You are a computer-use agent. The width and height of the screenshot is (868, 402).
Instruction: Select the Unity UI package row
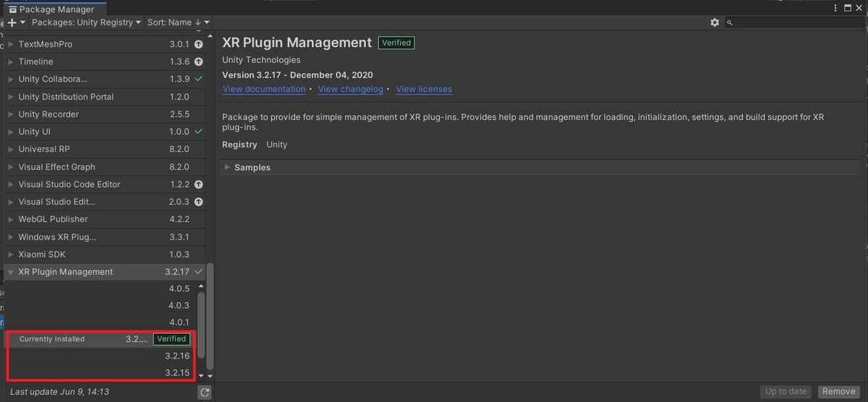105,132
